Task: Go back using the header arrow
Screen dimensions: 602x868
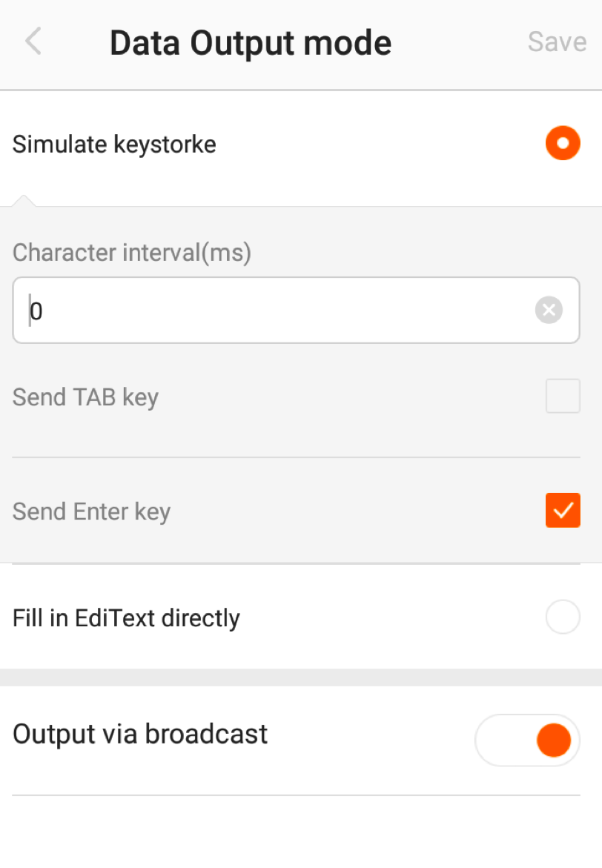Action: point(33,42)
